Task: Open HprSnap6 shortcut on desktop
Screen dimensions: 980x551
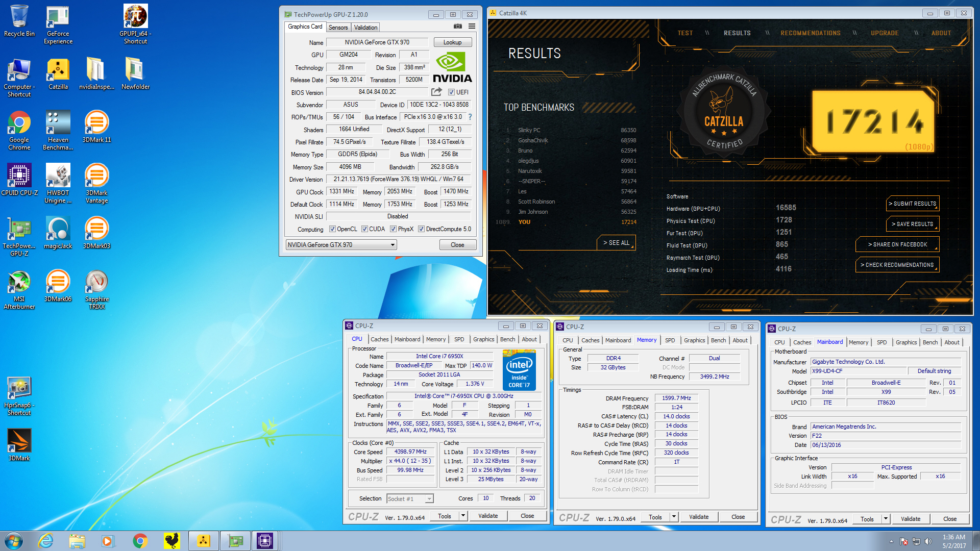Action: click(19, 396)
